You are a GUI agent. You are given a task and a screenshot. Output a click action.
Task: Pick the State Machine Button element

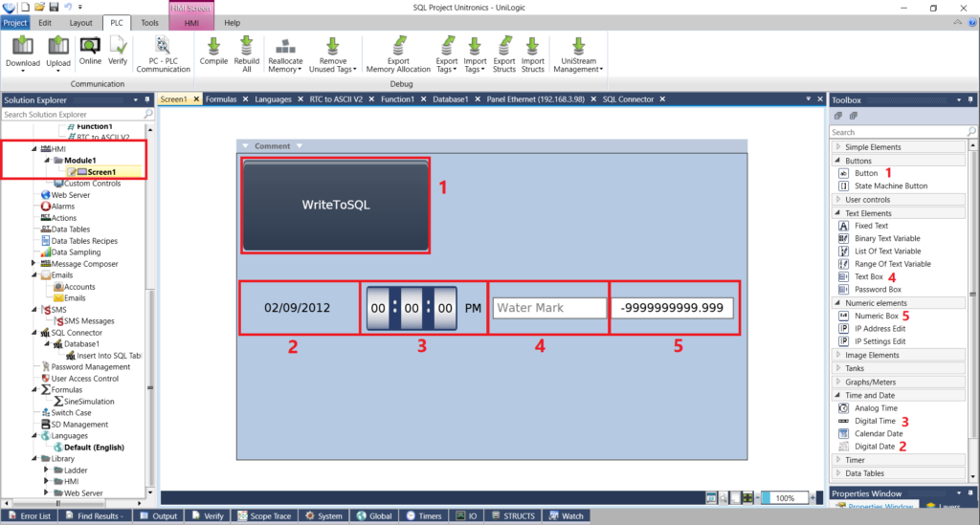pyautogui.click(x=891, y=186)
